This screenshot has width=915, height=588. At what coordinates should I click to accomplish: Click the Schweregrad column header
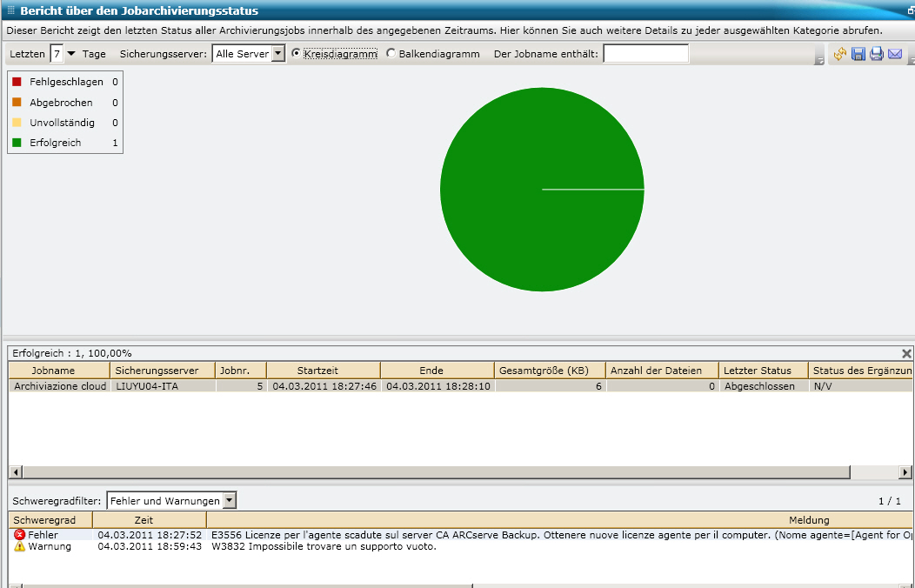point(44,520)
